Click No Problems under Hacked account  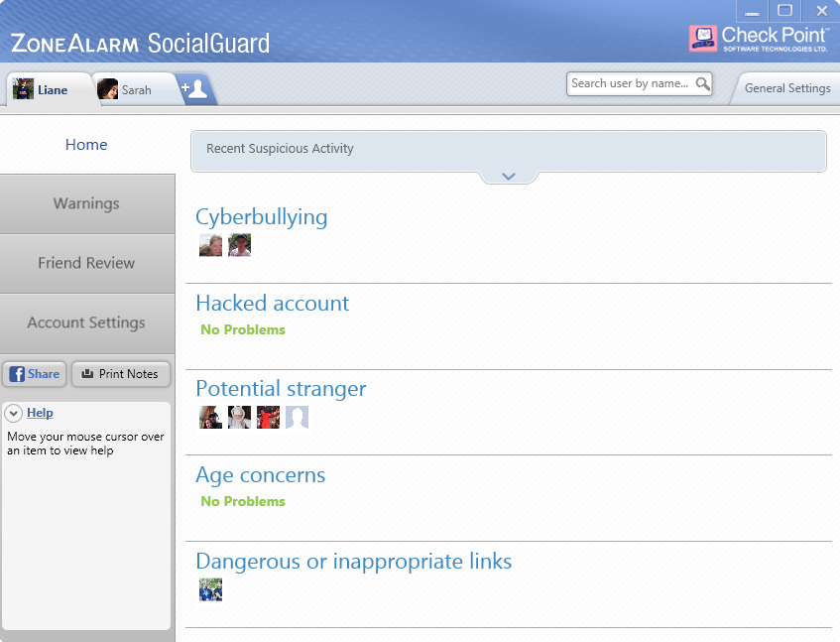pyautogui.click(x=243, y=329)
